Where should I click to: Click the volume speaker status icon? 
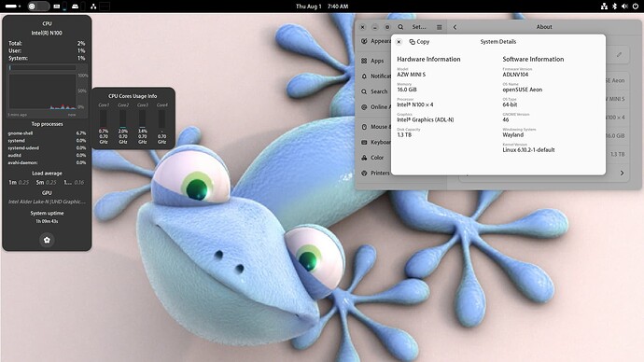tap(624, 7)
